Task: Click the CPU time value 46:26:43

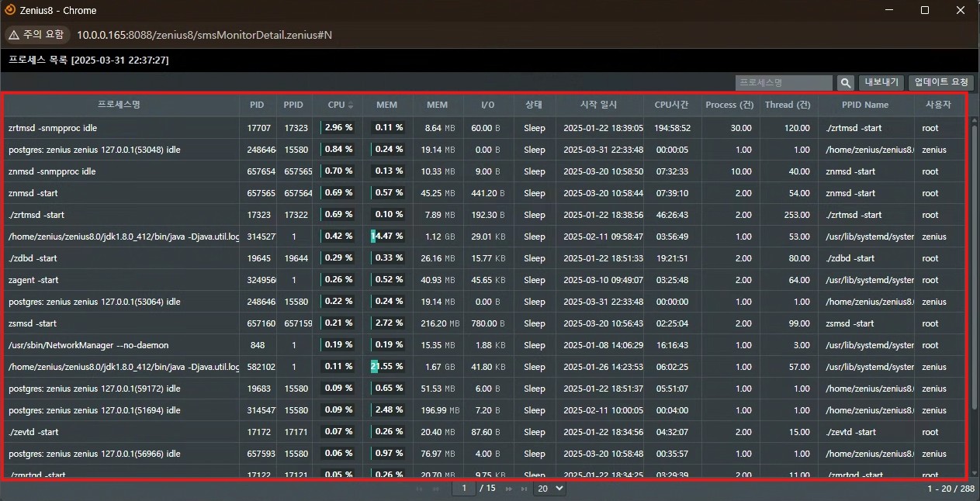Action: [x=672, y=215]
